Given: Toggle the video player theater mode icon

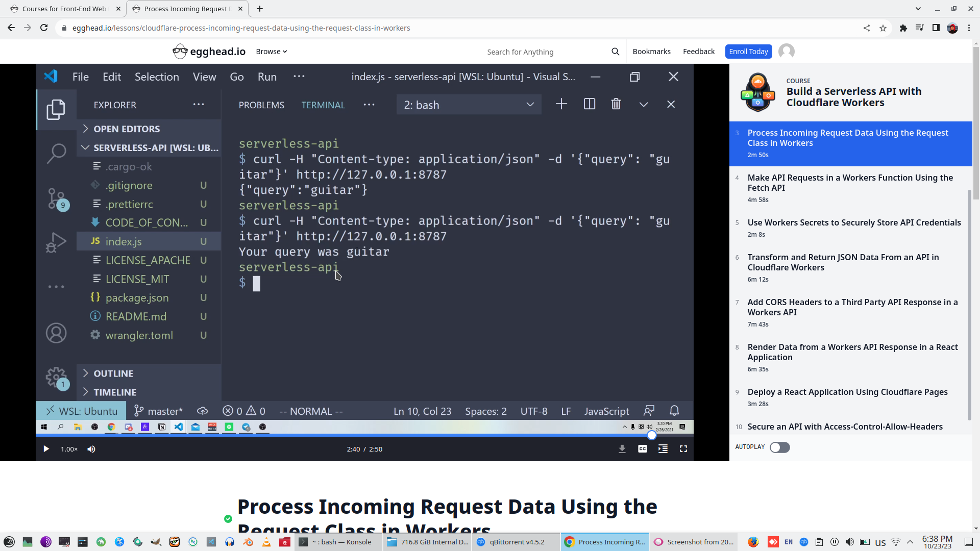Looking at the screenshot, I should pyautogui.click(x=663, y=449).
